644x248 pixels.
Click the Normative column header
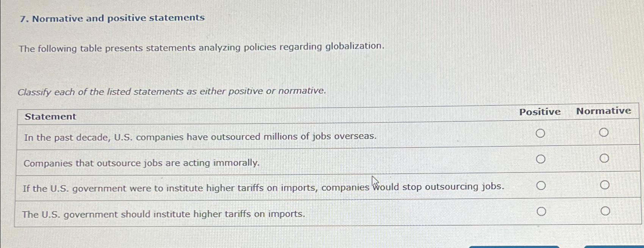[603, 111]
